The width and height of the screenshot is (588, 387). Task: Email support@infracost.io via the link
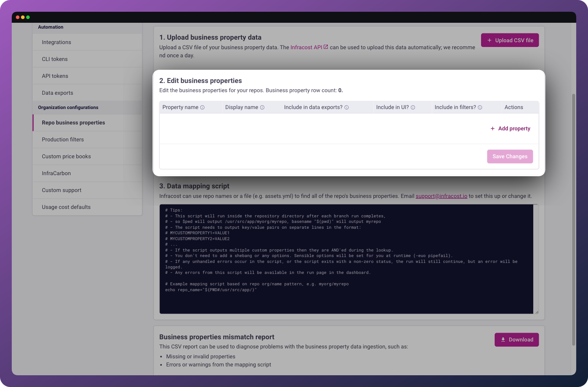pyautogui.click(x=441, y=196)
